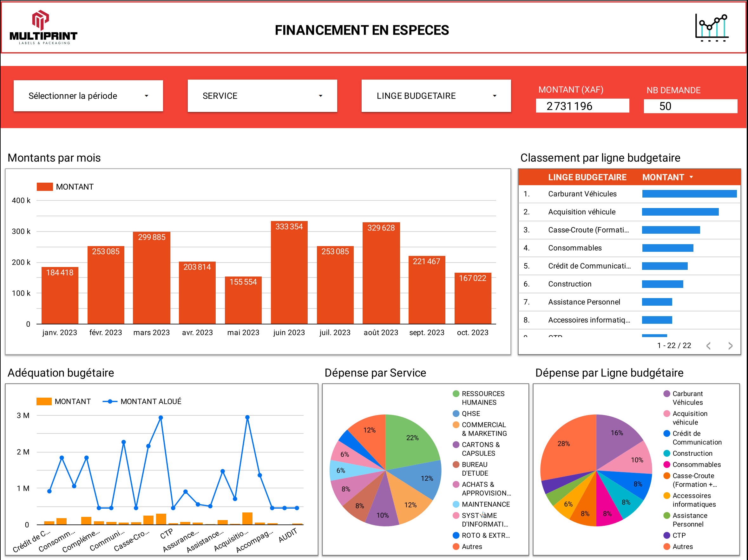The height and width of the screenshot is (560, 748).
Task: Expand the SERVICE filter dropdown
Action: 262,96
